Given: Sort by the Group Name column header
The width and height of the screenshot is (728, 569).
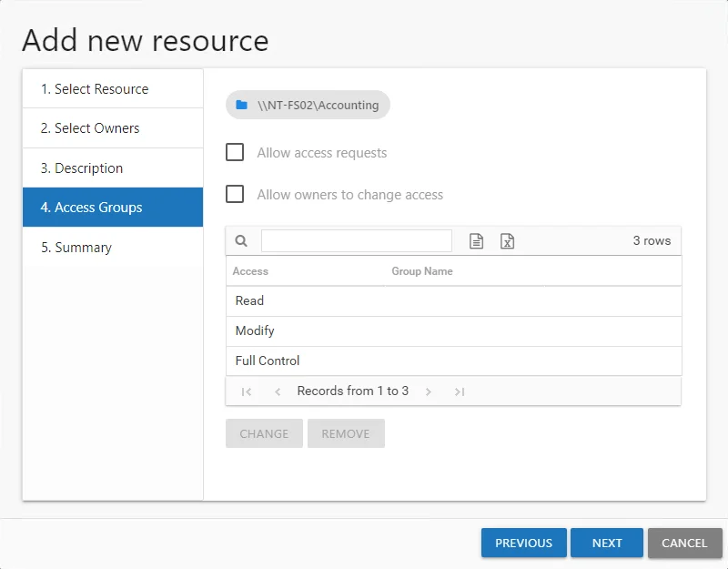Looking at the screenshot, I should click(x=422, y=270).
